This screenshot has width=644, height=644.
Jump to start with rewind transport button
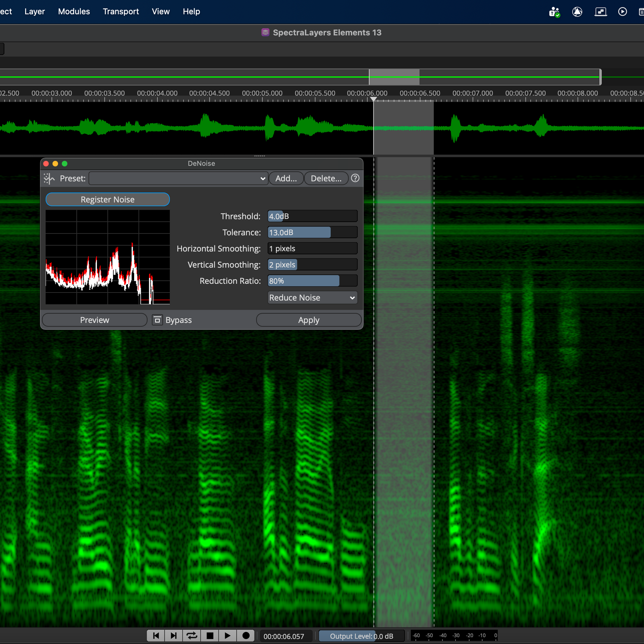pos(156,636)
